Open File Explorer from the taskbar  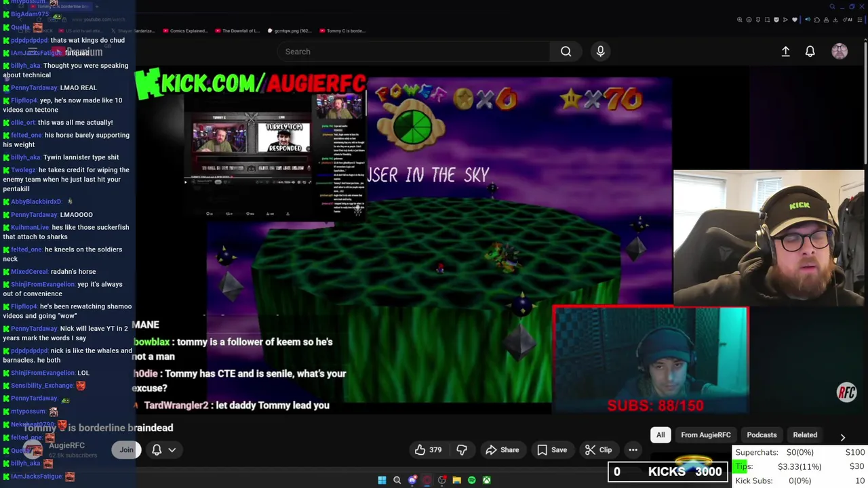coord(456,481)
